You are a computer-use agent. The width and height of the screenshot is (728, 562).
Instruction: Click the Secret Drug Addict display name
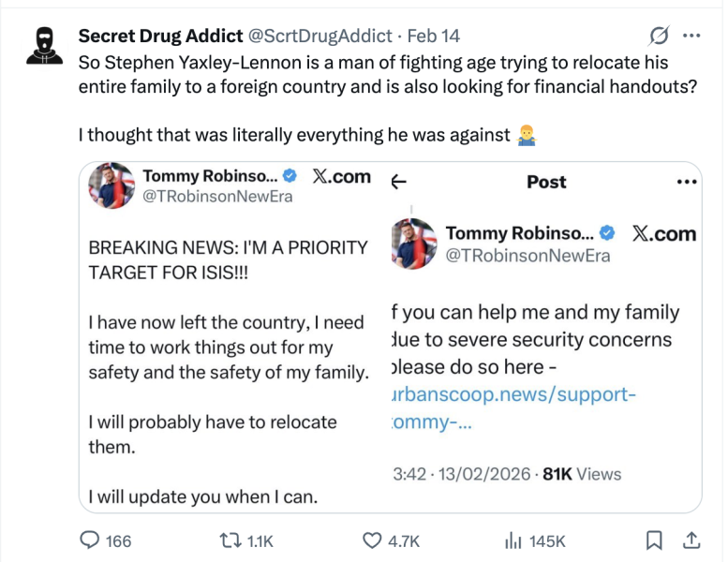pyautogui.click(x=159, y=36)
